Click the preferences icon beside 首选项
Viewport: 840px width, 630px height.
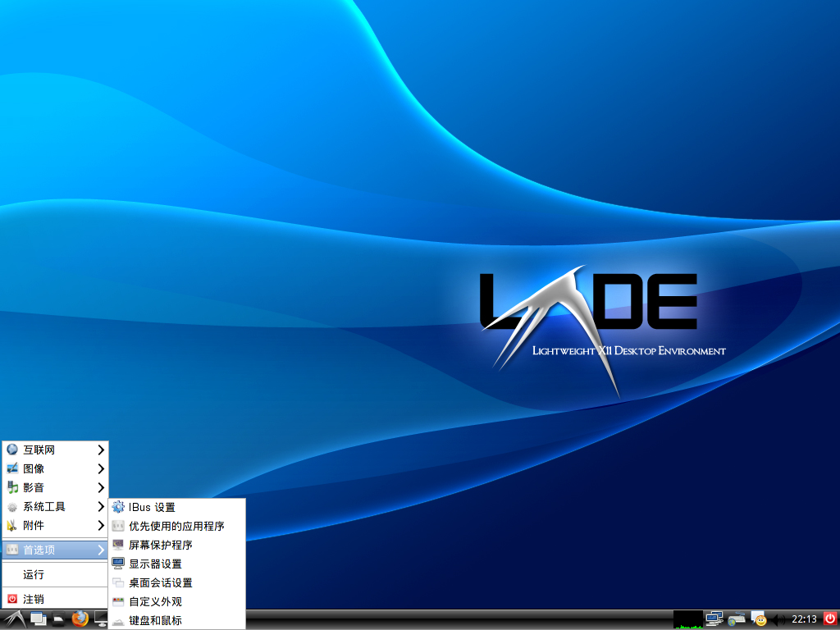coord(12,550)
